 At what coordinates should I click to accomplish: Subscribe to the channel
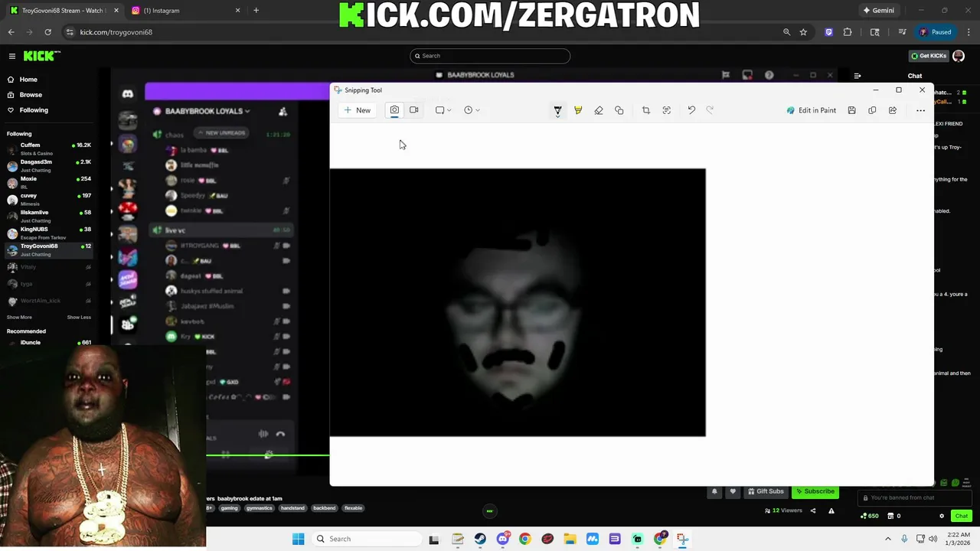coord(815,491)
